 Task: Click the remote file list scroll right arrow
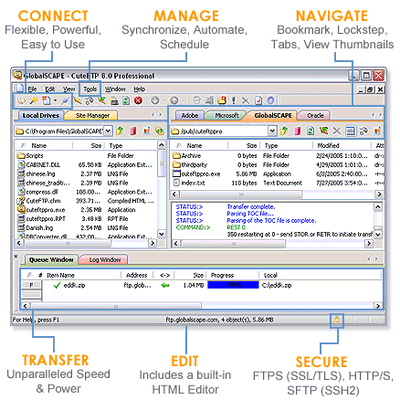tap(379, 194)
